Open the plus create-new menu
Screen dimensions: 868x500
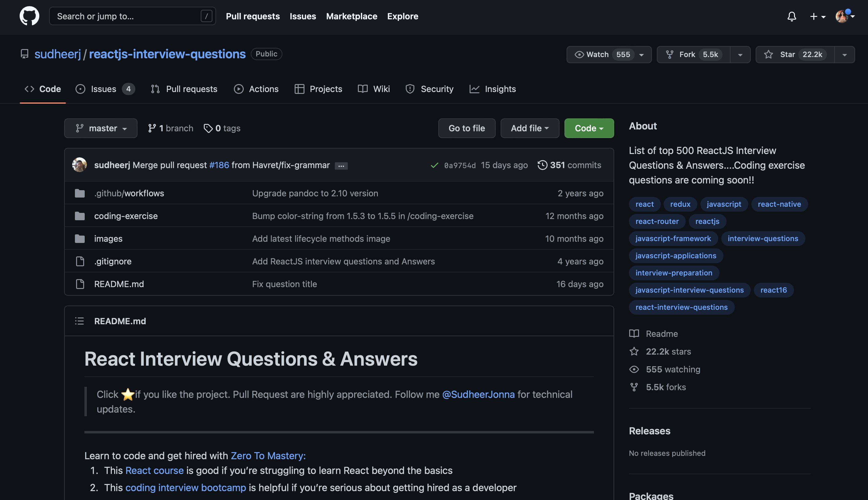coord(817,16)
